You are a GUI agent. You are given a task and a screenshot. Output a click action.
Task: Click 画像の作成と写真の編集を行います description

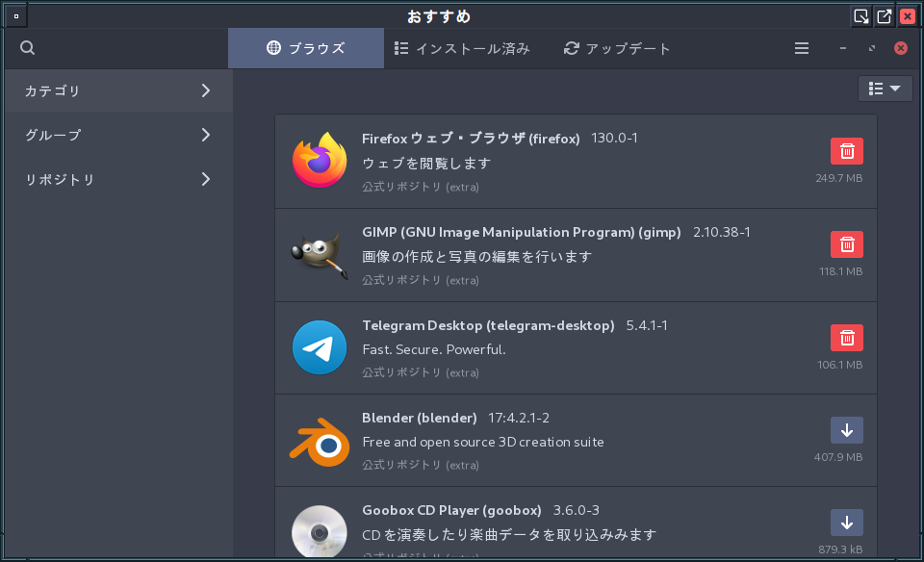pos(477,257)
